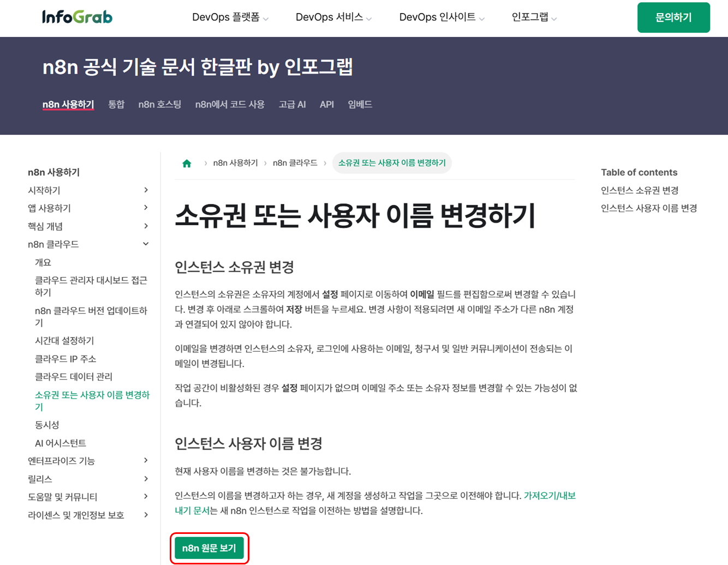Viewport: 728px width, 565px height.
Task: Open 시간대 설정하기 in the sidebar
Action: click(64, 341)
